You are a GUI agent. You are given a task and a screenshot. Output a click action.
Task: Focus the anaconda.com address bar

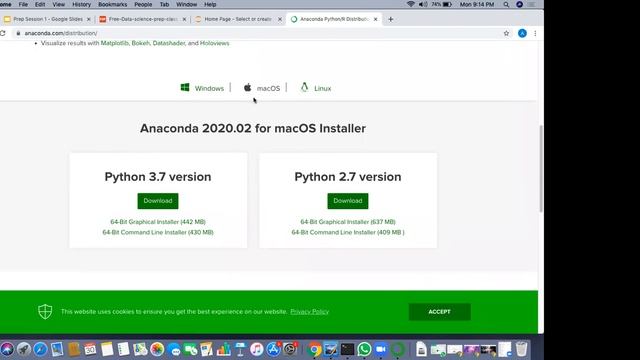257,33
